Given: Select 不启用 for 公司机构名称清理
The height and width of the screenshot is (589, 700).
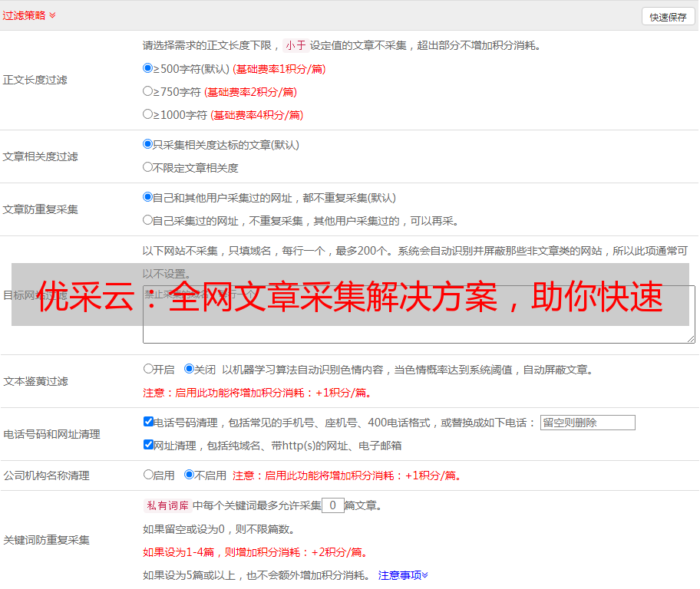Looking at the screenshot, I should click(189, 475).
